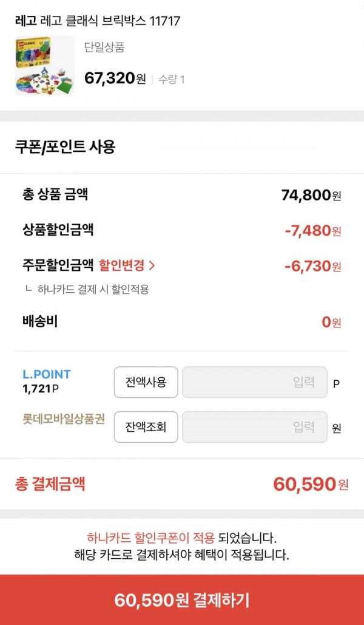Tap the 전액사용 button for L.POINT
Viewport: 364px width, 625px height.
coord(146,382)
